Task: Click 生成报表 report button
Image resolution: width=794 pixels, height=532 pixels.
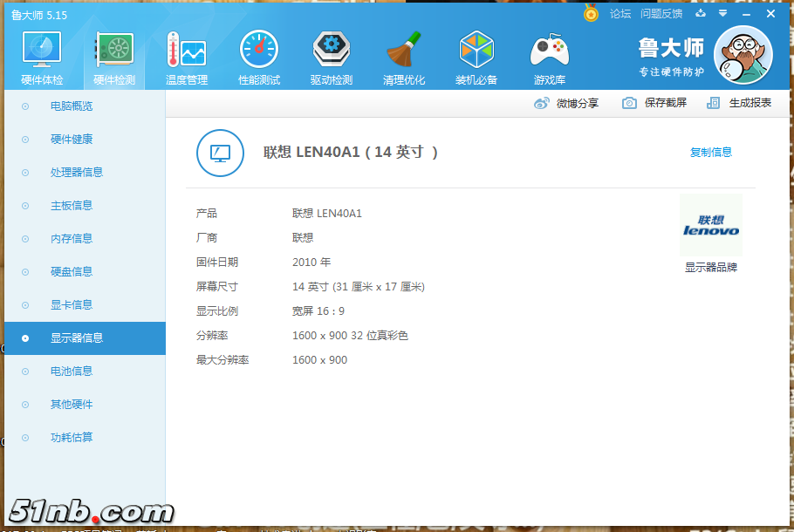Action: 739,103
